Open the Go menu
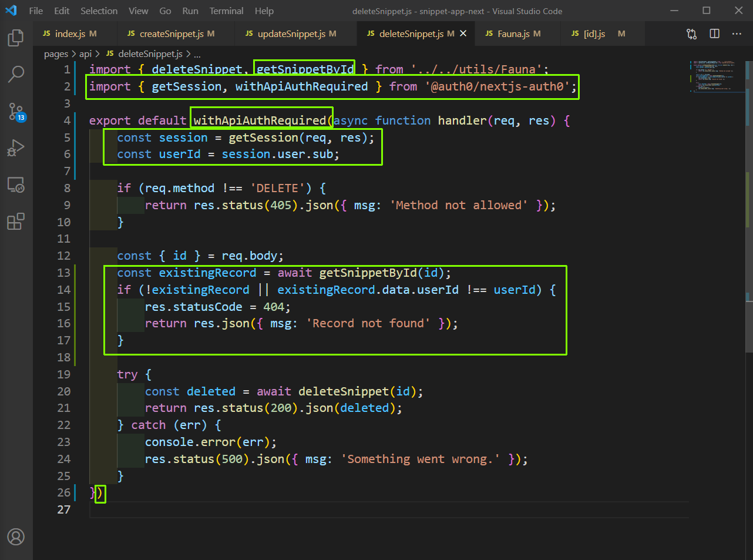The height and width of the screenshot is (560, 753). point(166,11)
